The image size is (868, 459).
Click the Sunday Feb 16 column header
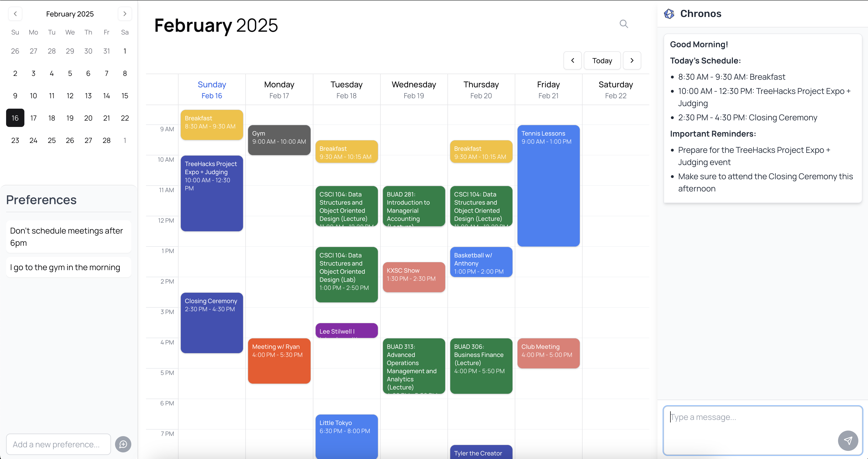[x=212, y=90]
